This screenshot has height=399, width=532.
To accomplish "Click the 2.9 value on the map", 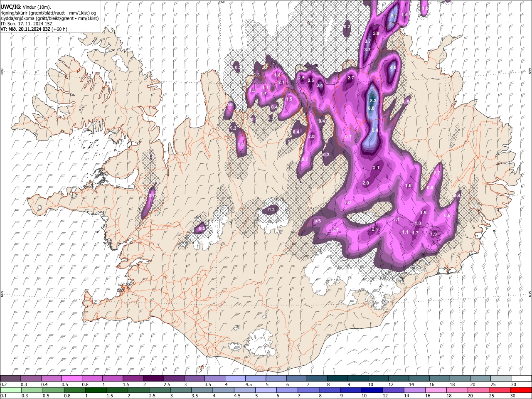I will (376, 33).
